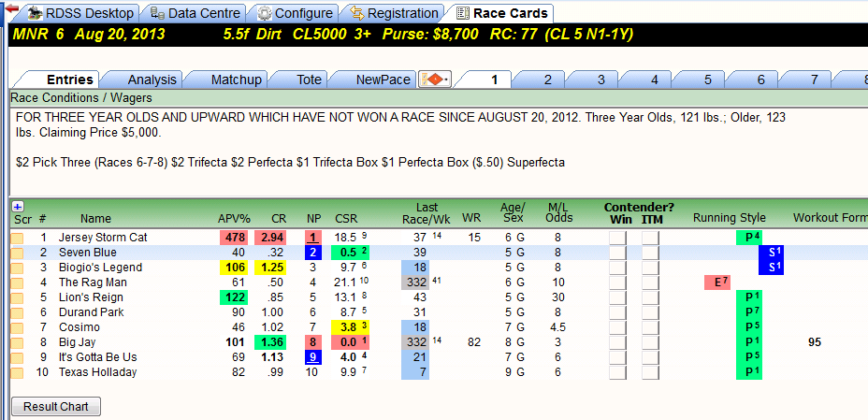Mark Biogio's Legend as ITM contender
This screenshot has width=868, height=420.
(651, 268)
